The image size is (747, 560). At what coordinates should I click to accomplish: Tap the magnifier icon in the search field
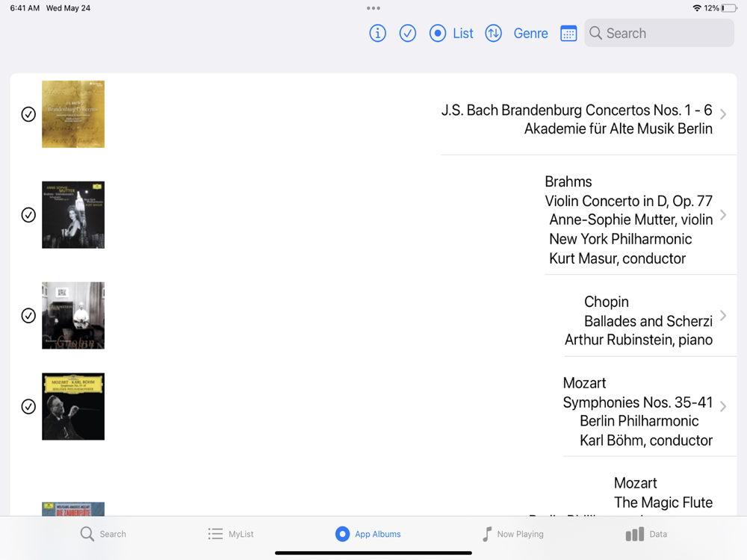pos(595,33)
